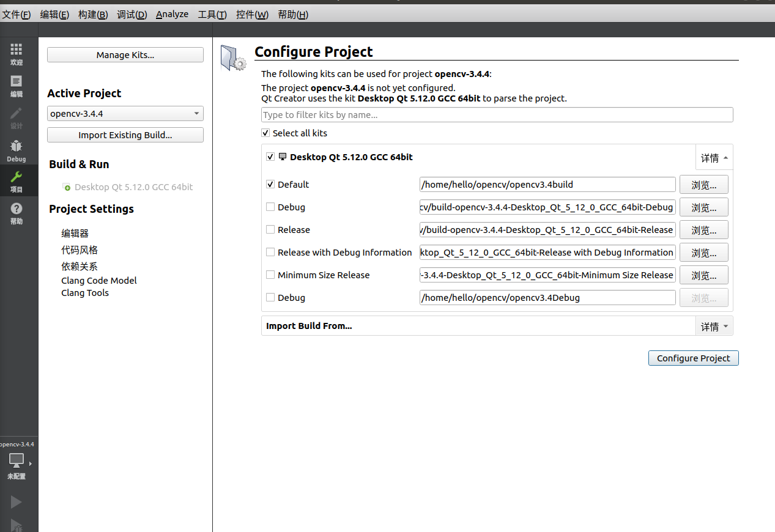Open the 工具(T) Tools menu
The height and width of the screenshot is (532, 775).
tap(212, 14)
